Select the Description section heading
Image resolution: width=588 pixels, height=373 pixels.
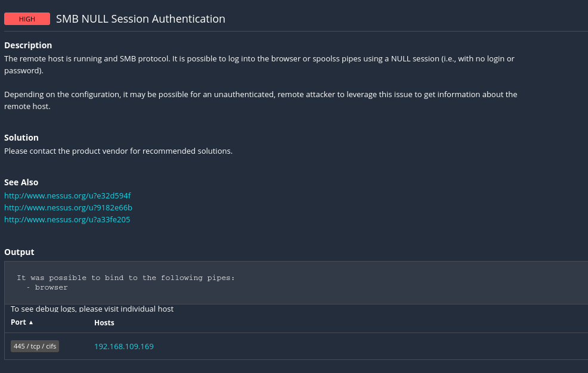[28, 45]
